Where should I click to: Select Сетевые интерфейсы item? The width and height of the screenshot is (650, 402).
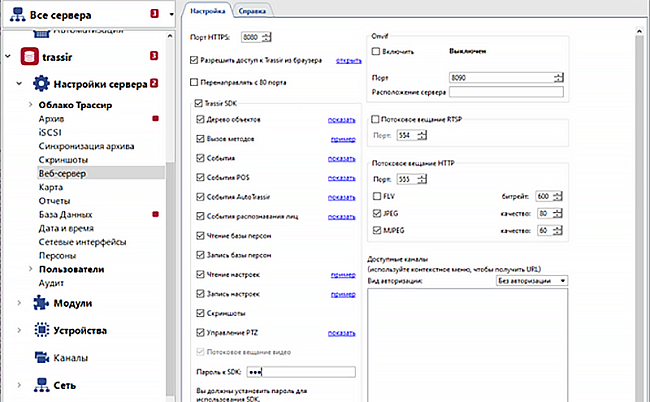pyautogui.click(x=82, y=242)
